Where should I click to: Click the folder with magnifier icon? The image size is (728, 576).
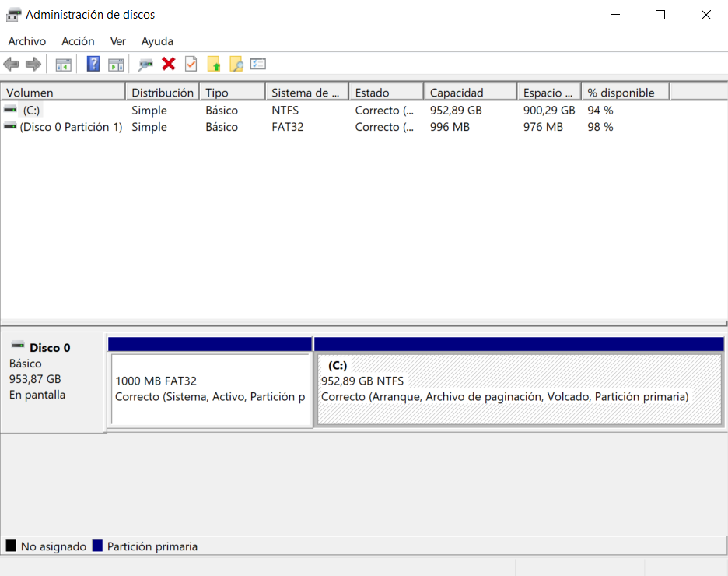point(236,64)
